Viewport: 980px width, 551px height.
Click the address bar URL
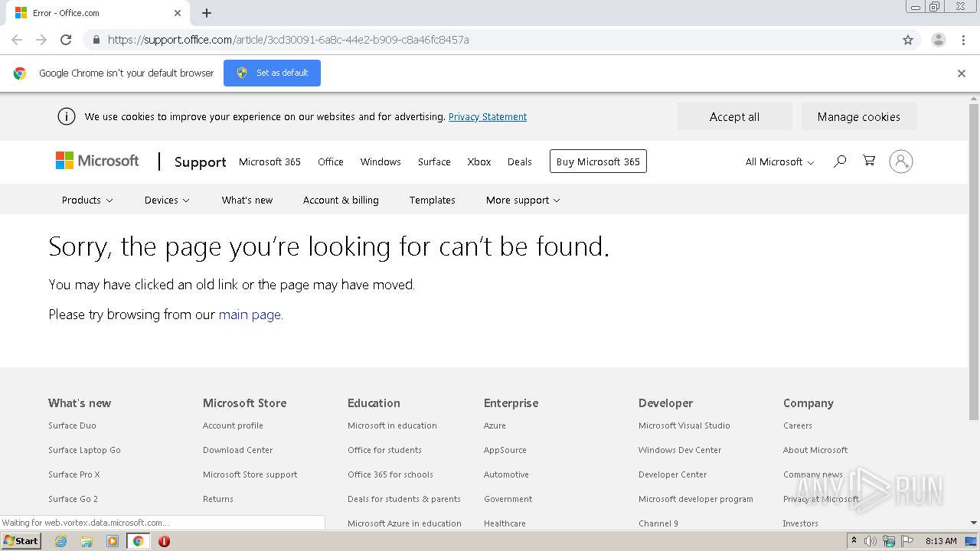(288, 40)
